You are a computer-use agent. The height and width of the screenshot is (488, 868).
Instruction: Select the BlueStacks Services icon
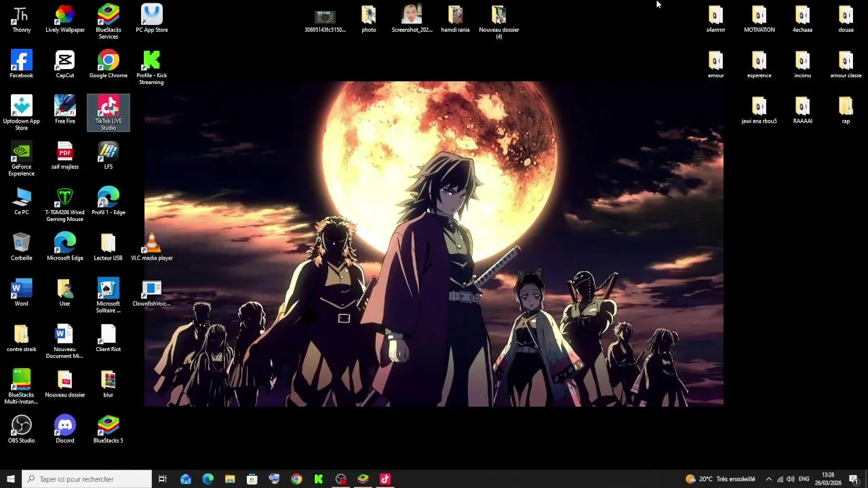pos(108,22)
